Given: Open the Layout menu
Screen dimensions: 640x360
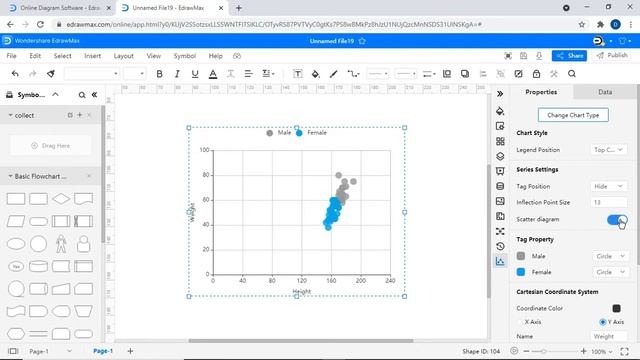Looking at the screenshot, I should pos(123,56).
